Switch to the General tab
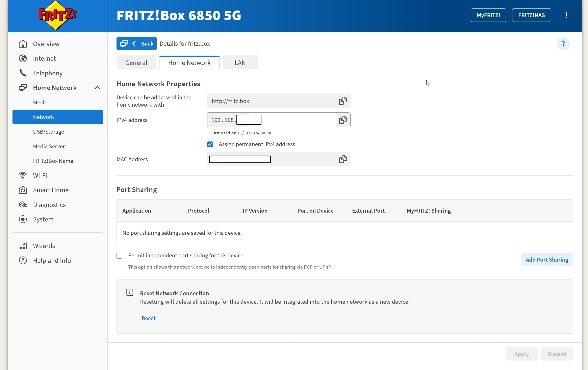The width and height of the screenshot is (588, 370). point(136,63)
